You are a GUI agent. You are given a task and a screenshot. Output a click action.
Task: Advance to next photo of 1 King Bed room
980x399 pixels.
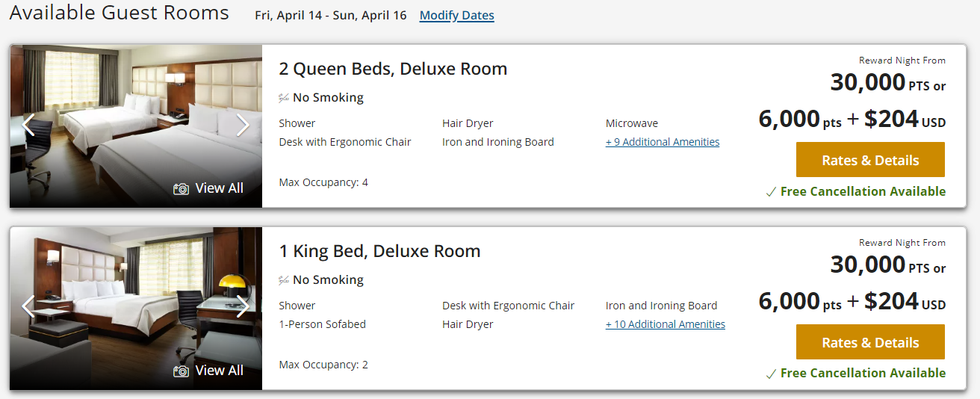point(243,306)
